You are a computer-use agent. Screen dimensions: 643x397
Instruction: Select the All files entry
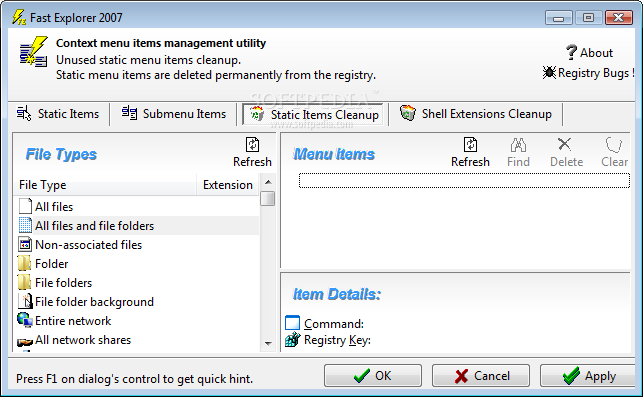(54, 207)
